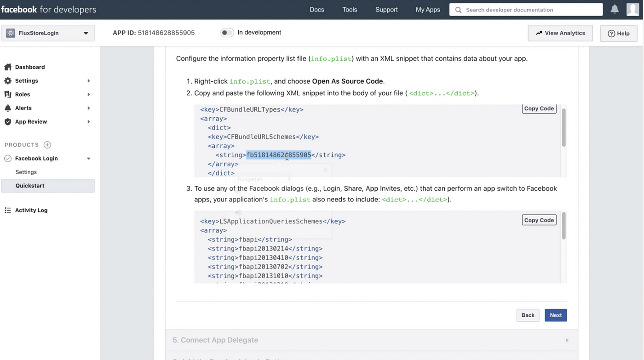Open the Tools menu

click(x=350, y=10)
